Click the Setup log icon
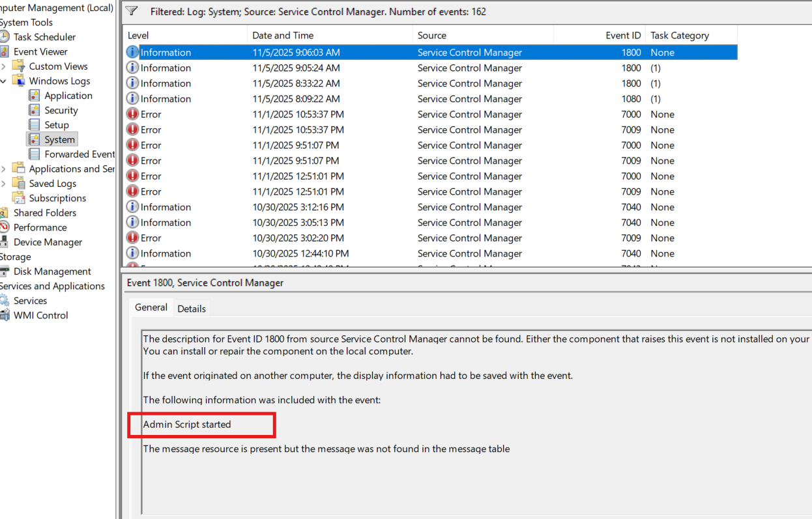This screenshot has width=812, height=519. pyautogui.click(x=35, y=125)
